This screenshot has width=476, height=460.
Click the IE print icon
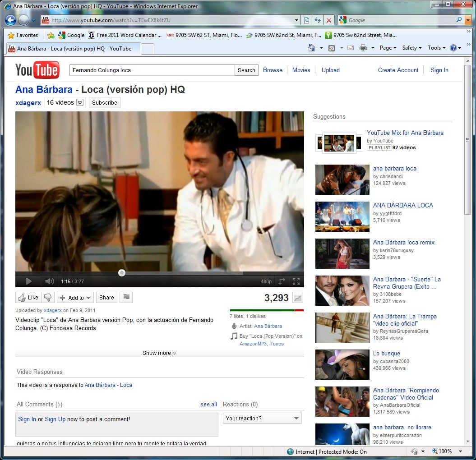(x=363, y=48)
